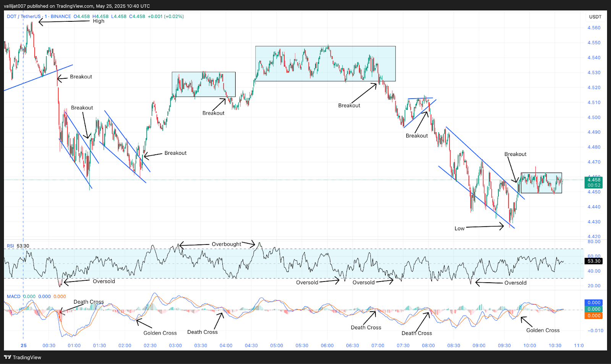Viewport: 611px width, 364px height.
Task: Click the 00:52 bar countdown on the price axis
Action: [594, 185]
